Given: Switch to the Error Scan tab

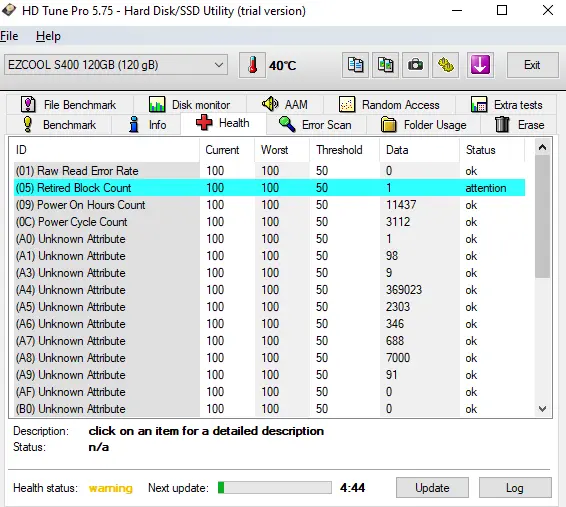Looking at the screenshot, I should [x=316, y=125].
